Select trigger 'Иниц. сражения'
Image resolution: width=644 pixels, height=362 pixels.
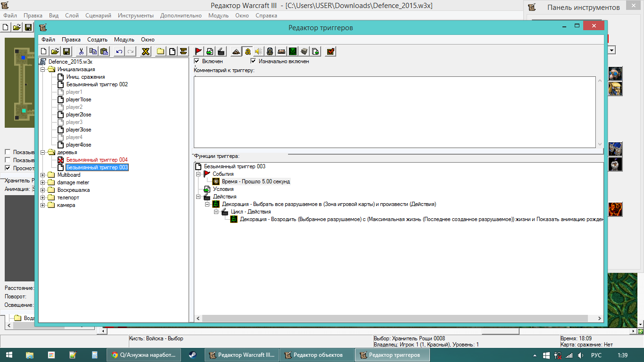[85, 77]
